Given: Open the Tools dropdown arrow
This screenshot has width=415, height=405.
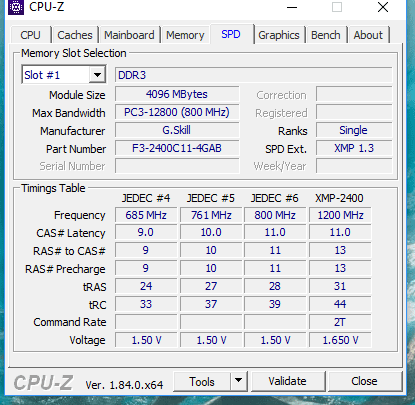Looking at the screenshot, I should [238, 381].
